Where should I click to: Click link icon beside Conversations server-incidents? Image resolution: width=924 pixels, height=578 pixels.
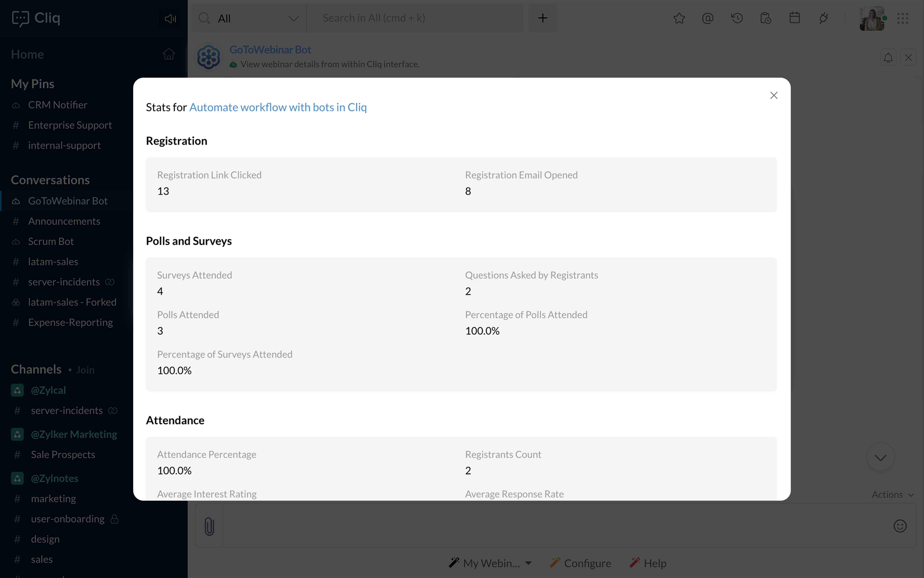click(x=110, y=282)
